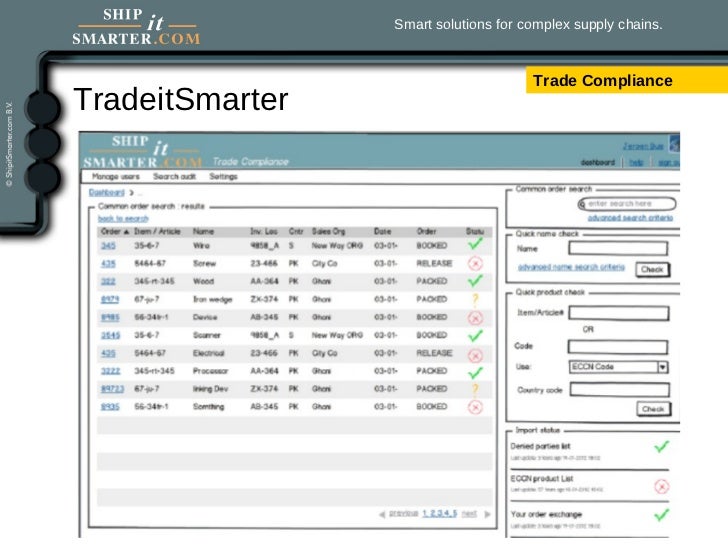Open the advanced search criteria link
The width and height of the screenshot is (728, 546).
(630, 217)
